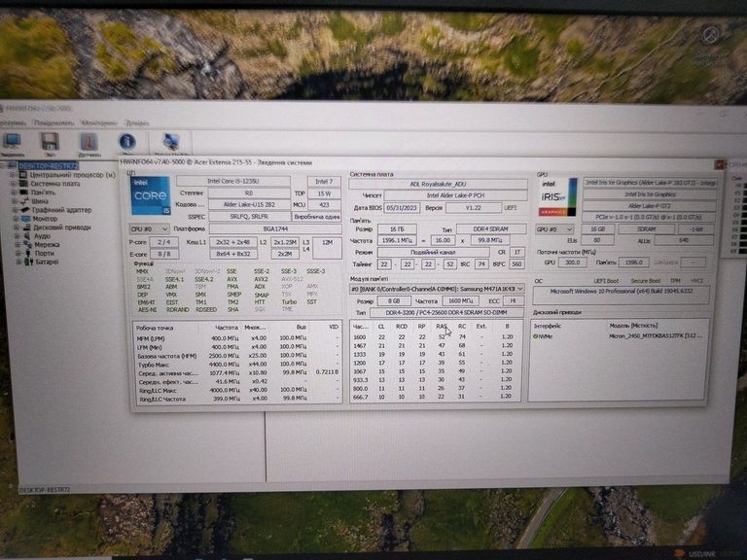
Task: Select the Турбо Макс operating point row
Action: click(237, 365)
